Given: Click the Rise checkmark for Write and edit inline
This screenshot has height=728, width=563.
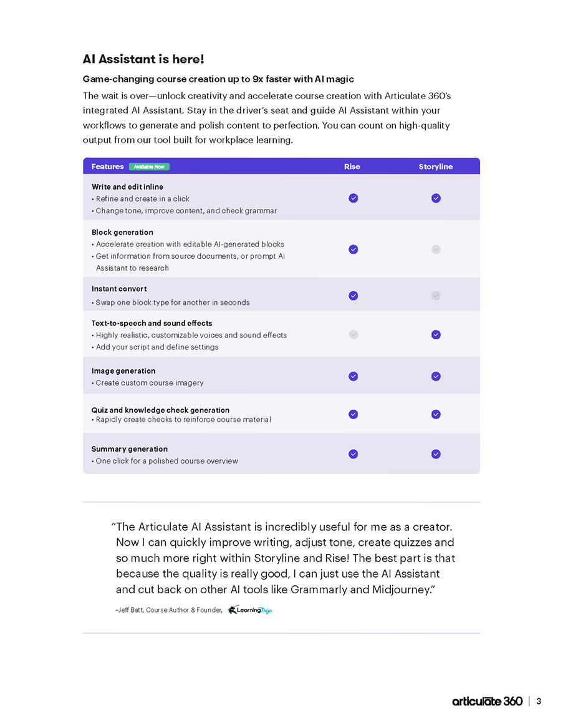Looking at the screenshot, I should point(354,198).
